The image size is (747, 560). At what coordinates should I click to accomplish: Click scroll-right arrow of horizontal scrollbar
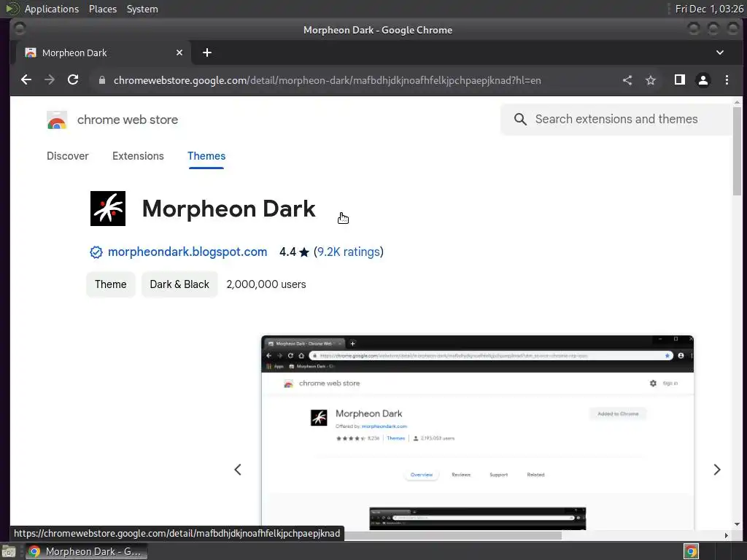pyautogui.click(x=726, y=535)
